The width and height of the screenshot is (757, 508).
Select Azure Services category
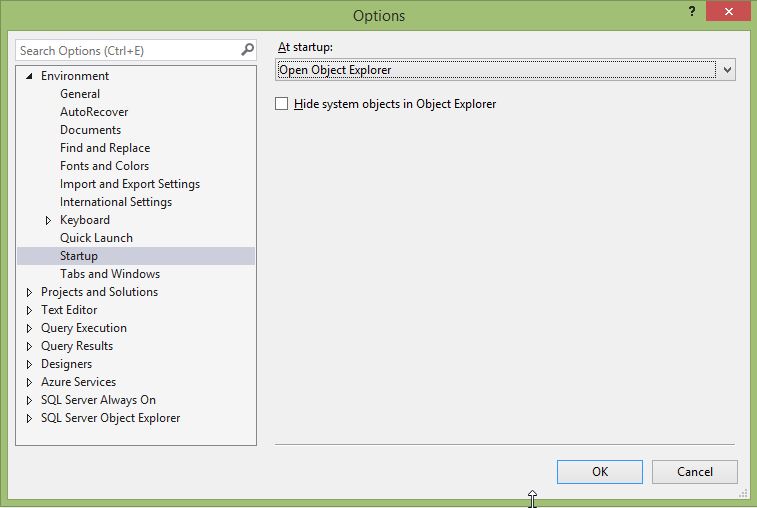click(x=78, y=382)
